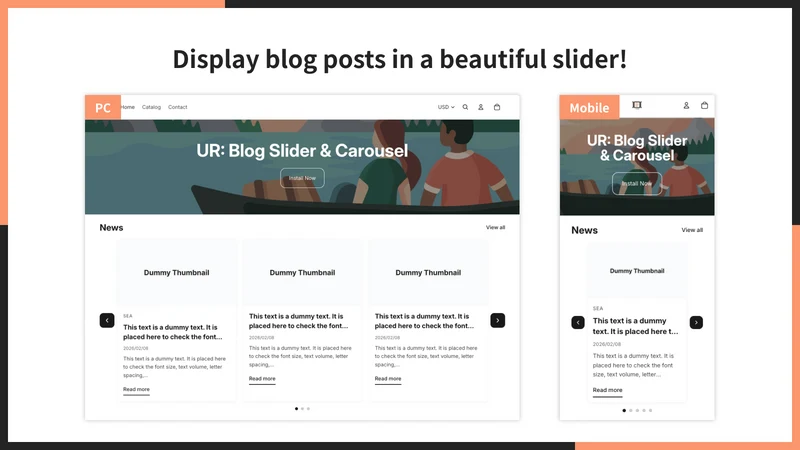The width and height of the screenshot is (800, 450).
Task: Open account icon in Mobile preview header
Action: [x=686, y=106]
